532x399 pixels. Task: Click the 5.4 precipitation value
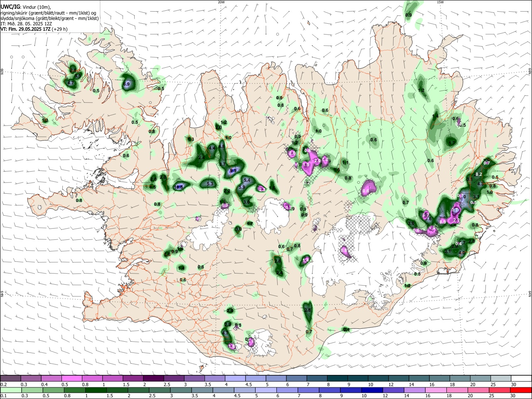tap(247, 180)
